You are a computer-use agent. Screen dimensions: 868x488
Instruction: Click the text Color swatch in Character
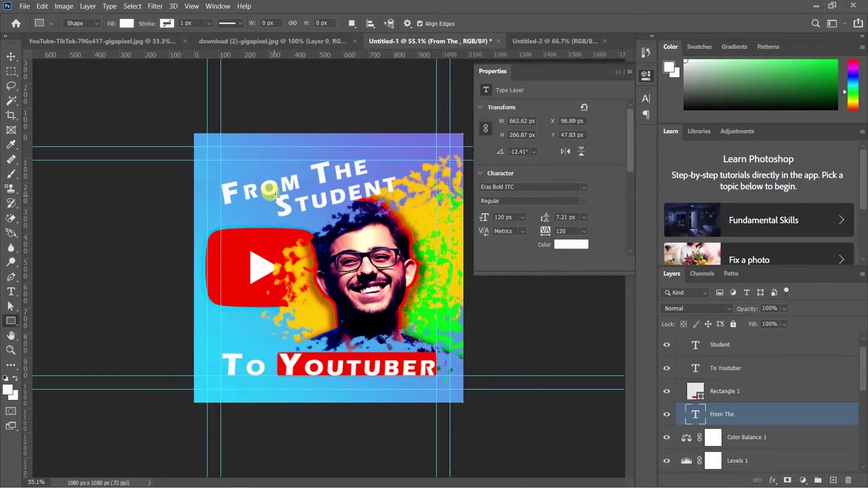571,244
